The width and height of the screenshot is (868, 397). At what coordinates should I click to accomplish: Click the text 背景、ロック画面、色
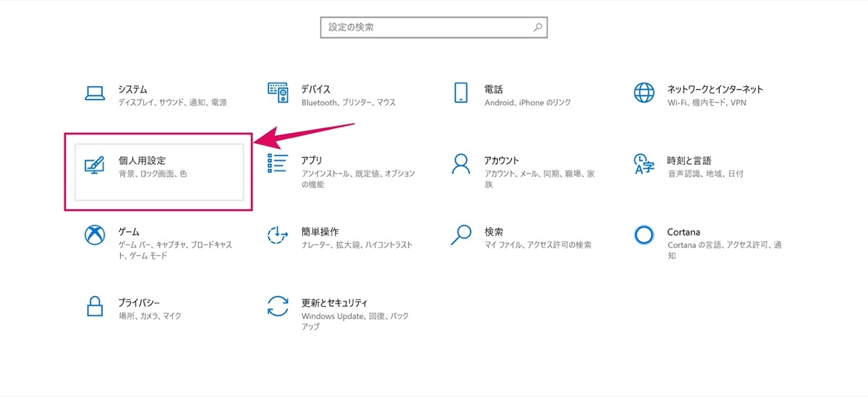[153, 174]
